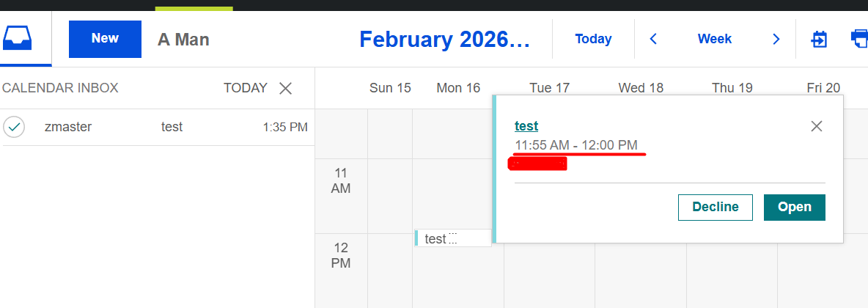The height and width of the screenshot is (308, 868).
Task: Click the test title link in popup
Action: 526,126
